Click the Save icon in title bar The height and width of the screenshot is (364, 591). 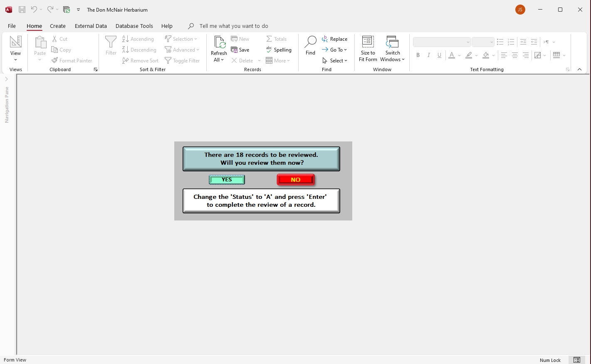[x=22, y=10]
